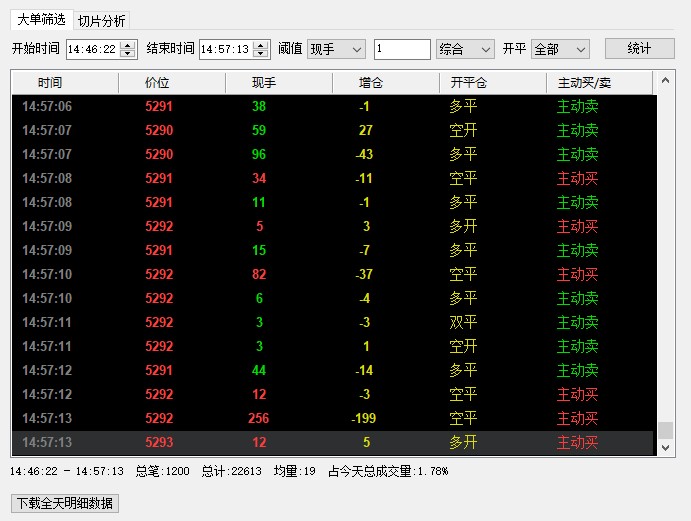Select the 大单筛选 tab
This screenshot has width=691, height=521.
coord(41,19)
